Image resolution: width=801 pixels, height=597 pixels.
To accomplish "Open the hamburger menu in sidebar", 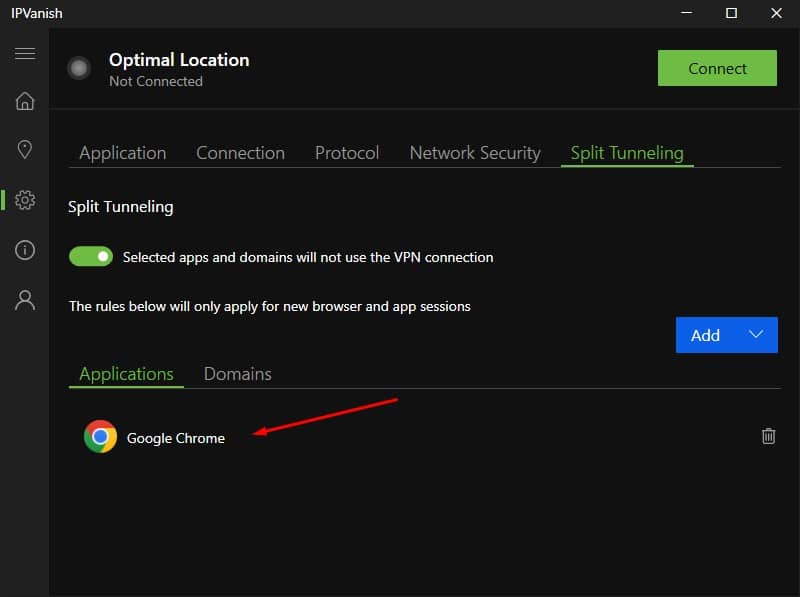I will [25, 54].
